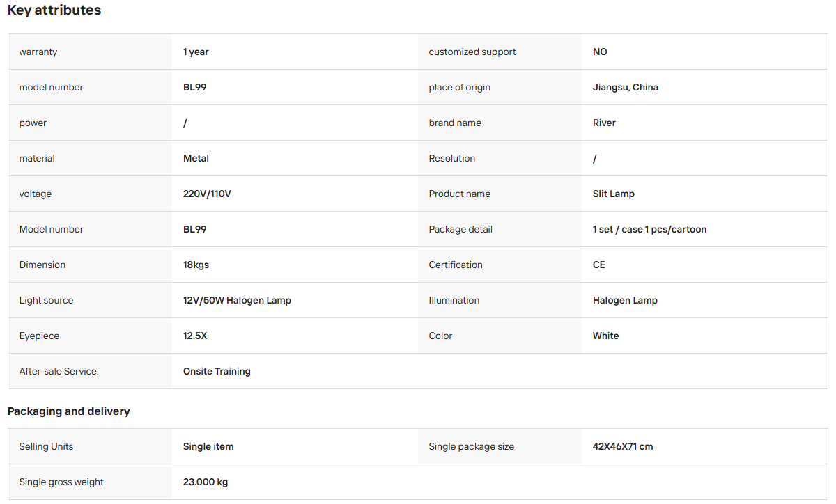This screenshot has width=836, height=504.
Task: Select the 12V/50W Halogen Lamp text
Action: (237, 301)
